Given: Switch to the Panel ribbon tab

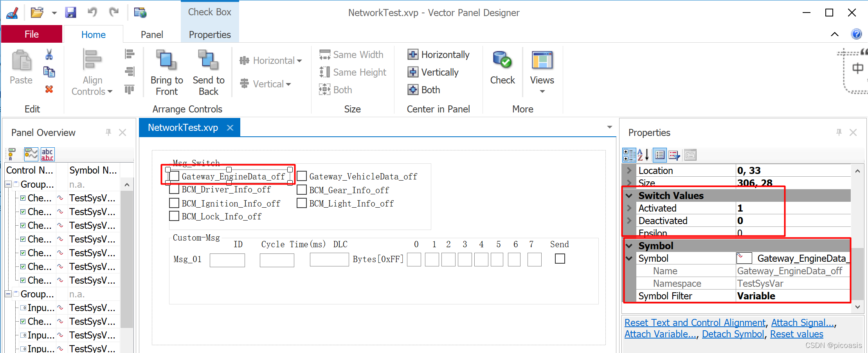Looking at the screenshot, I should point(152,34).
